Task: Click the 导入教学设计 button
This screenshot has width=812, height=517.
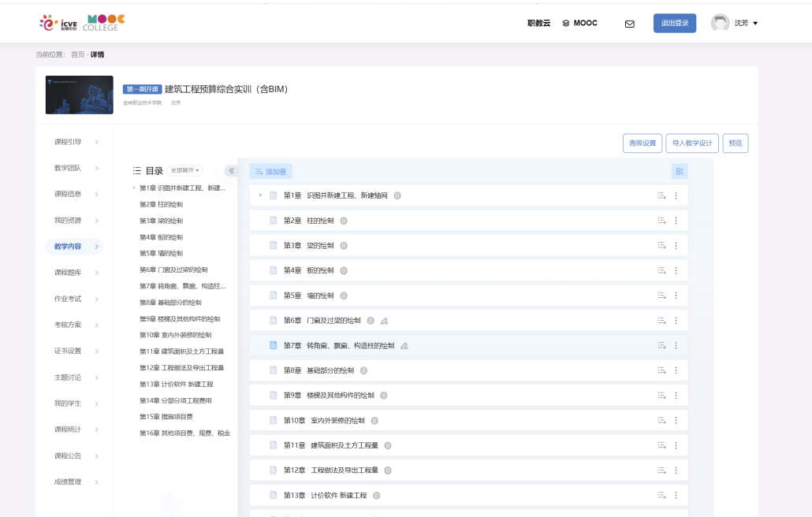Action: coord(692,143)
